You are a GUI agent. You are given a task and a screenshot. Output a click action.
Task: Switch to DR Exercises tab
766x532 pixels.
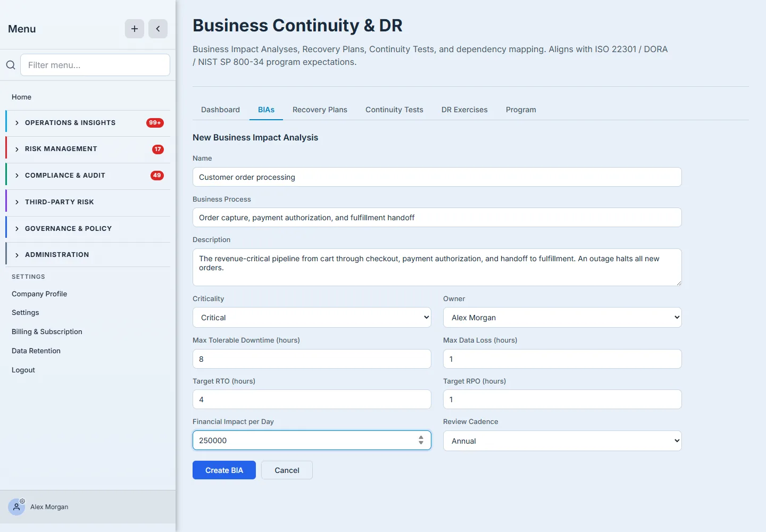[x=464, y=110]
